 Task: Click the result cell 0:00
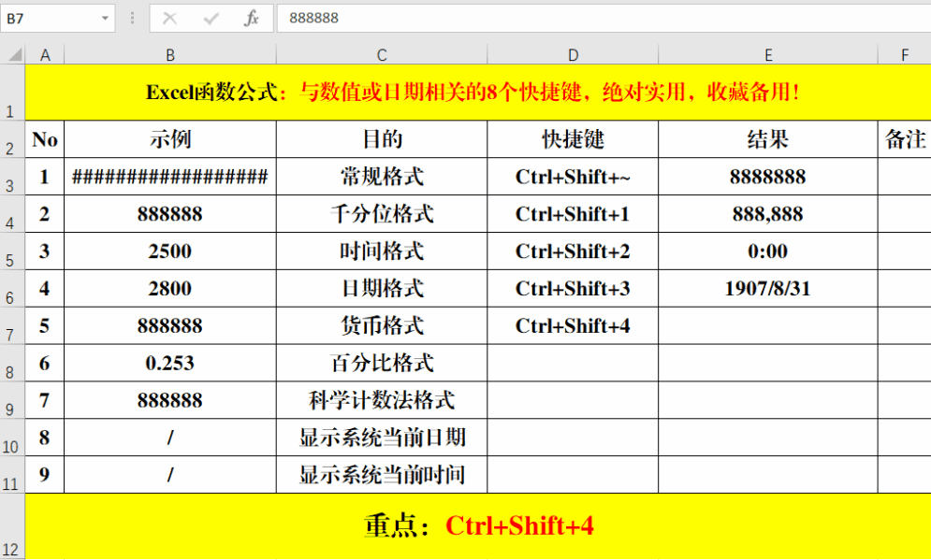[767, 251]
